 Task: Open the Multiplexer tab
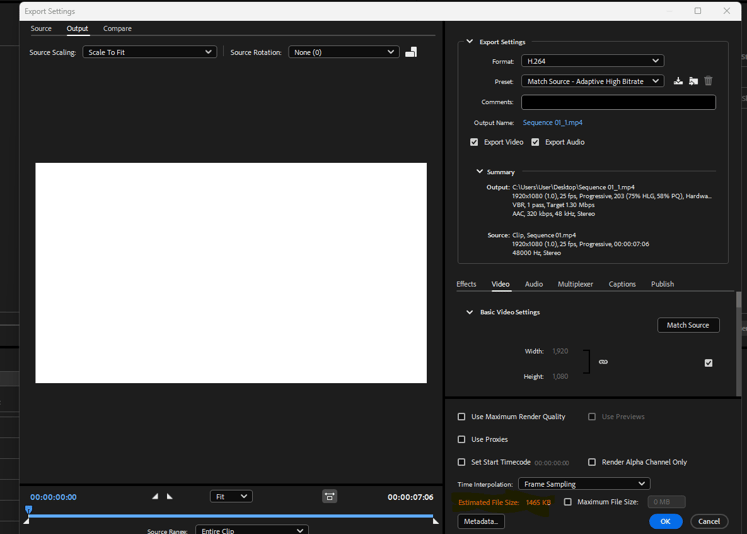tap(575, 284)
